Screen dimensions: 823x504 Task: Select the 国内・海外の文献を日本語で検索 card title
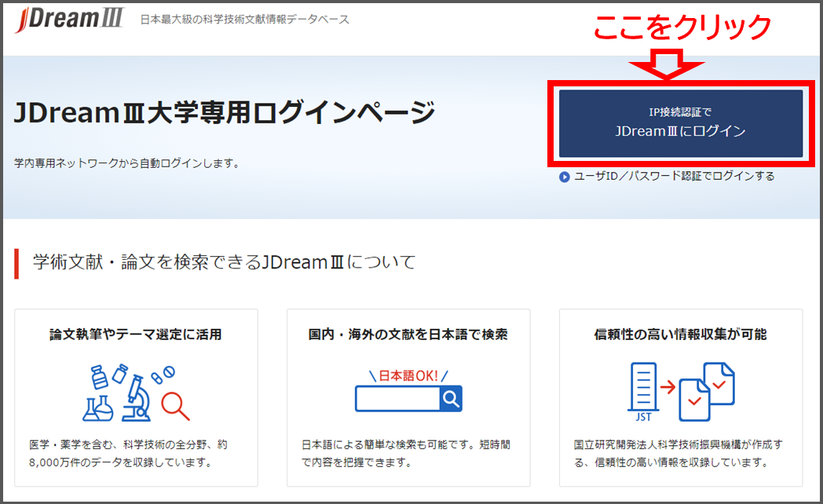click(408, 334)
